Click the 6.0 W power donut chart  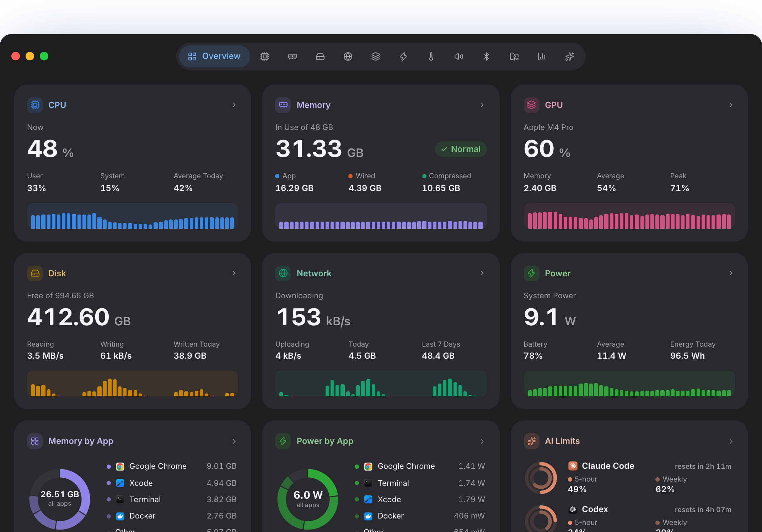(x=308, y=499)
